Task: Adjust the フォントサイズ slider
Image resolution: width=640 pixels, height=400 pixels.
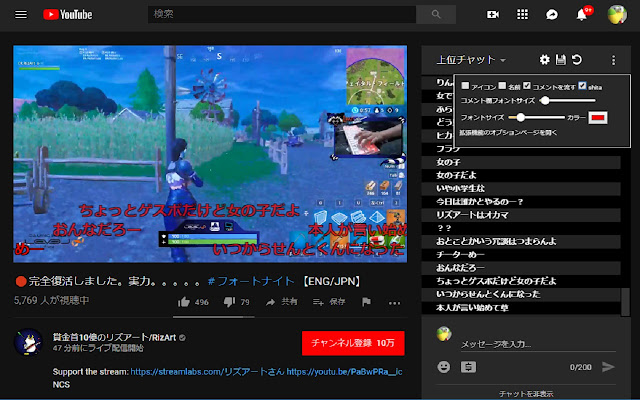Action: click(537, 118)
